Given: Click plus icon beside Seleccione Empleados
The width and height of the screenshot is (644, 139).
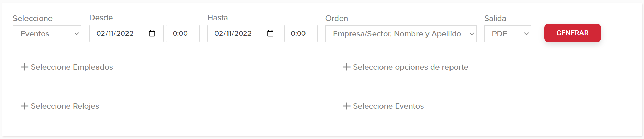Looking at the screenshot, I should click(24, 67).
